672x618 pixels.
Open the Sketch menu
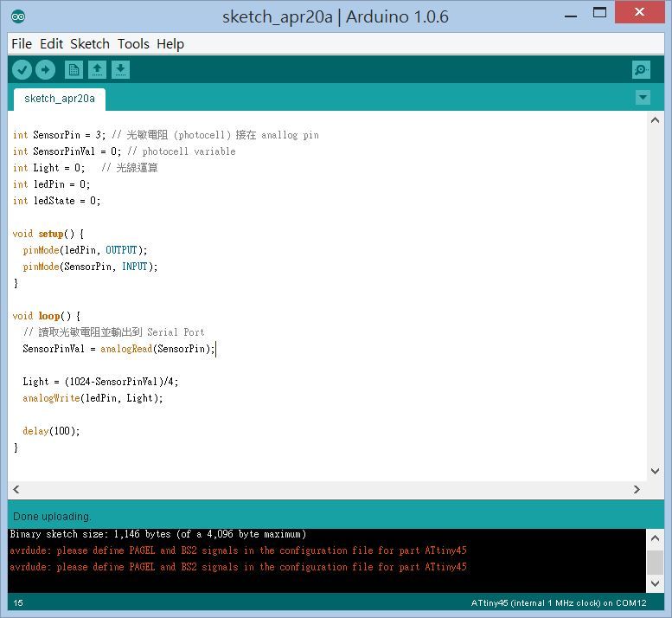click(90, 44)
